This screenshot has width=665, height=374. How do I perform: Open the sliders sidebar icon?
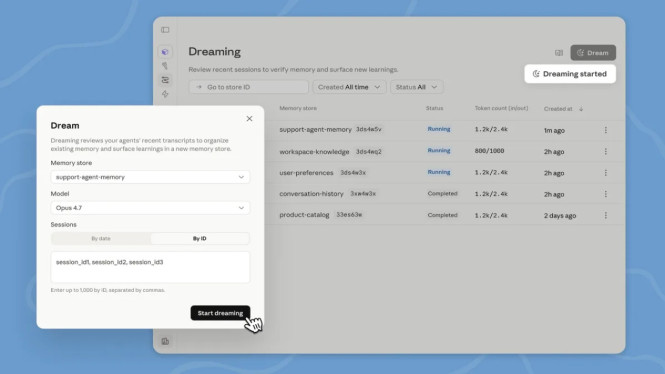165,80
